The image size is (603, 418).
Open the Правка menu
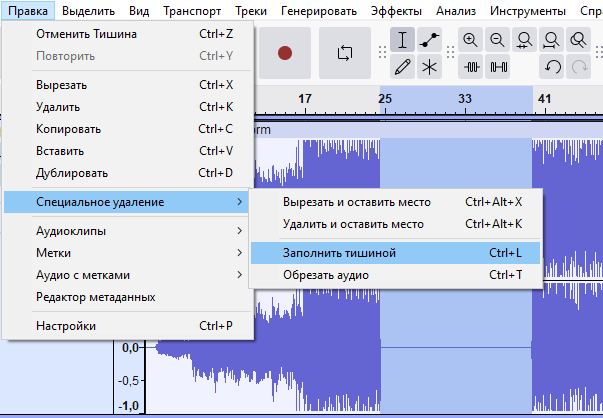(28, 11)
